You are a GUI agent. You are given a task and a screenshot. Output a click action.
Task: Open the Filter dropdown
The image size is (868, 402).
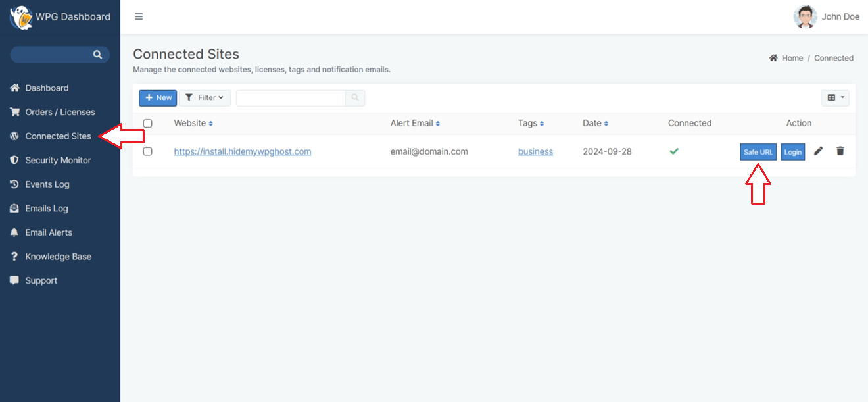(x=205, y=98)
